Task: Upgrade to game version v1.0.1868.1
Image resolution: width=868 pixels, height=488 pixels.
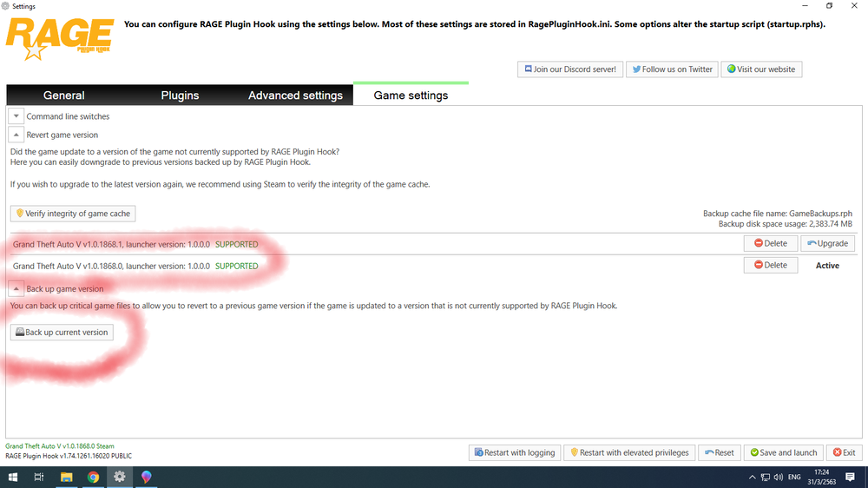Action: pos(827,243)
